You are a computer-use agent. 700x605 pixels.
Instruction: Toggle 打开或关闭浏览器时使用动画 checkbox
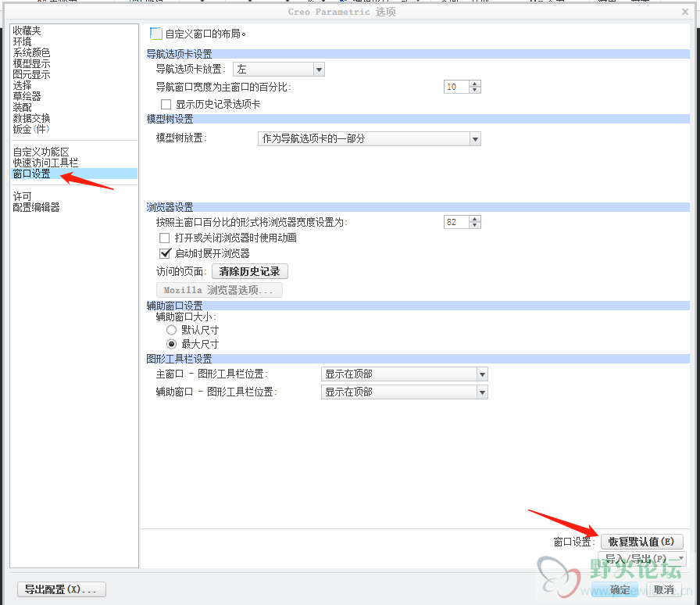[165, 238]
